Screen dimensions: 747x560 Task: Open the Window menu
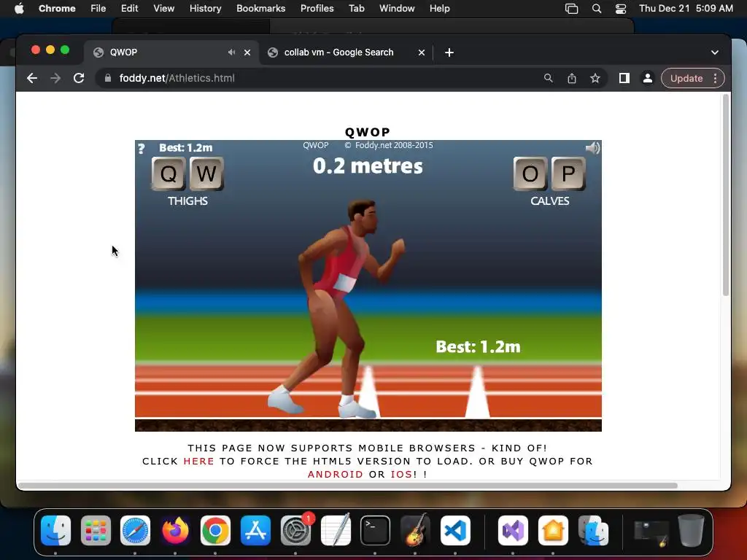click(397, 9)
